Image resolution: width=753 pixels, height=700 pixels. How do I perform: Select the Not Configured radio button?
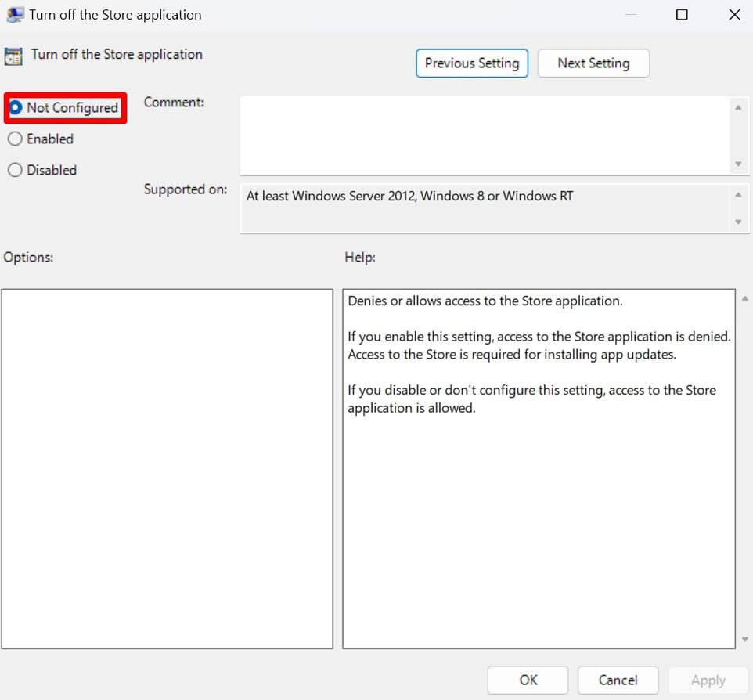15,107
